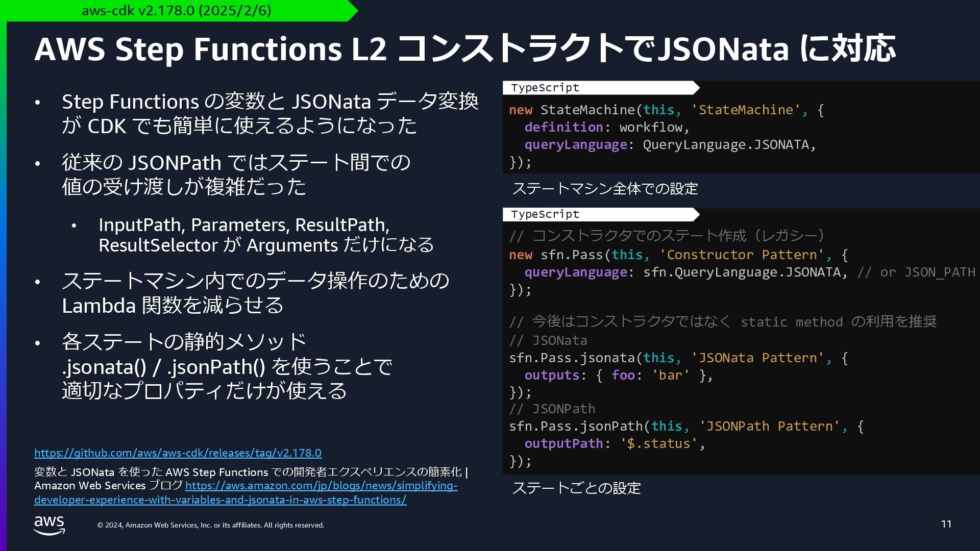The height and width of the screenshot is (551, 980).
Task: Click the 'sfn.Pass.jsonPath' code line
Action: point(687,427)
